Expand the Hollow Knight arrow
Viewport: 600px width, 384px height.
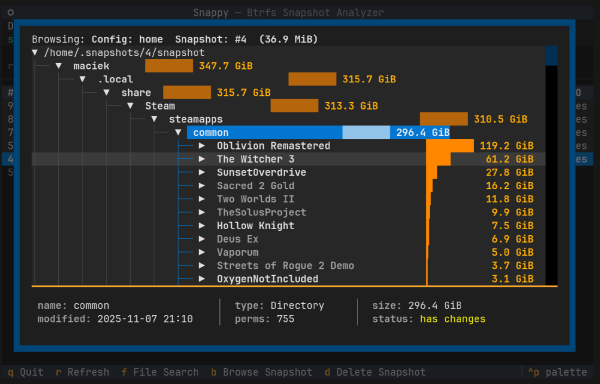202,226
